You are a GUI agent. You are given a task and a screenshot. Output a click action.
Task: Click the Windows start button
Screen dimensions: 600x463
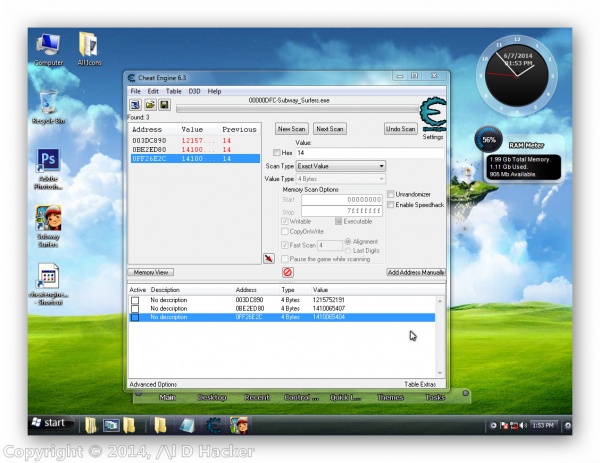[x=48, y=423]
